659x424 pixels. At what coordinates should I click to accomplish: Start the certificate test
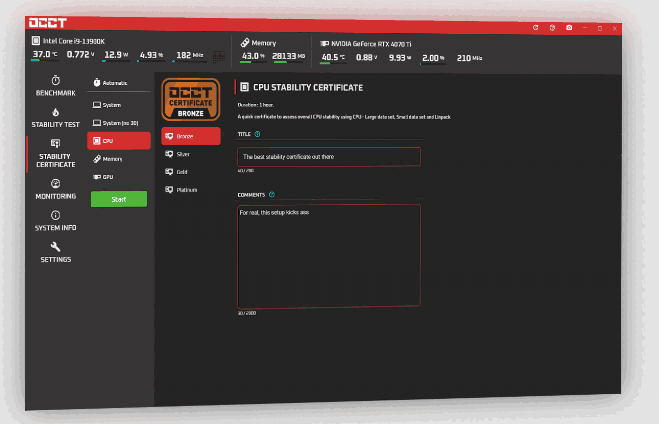click(119, 199)
